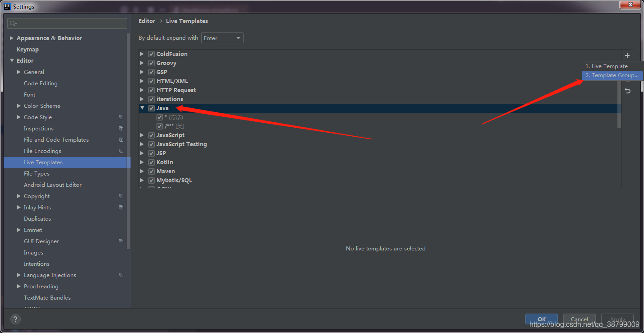Click project icon beside Inlay Hints
The height and width of the screenshot is (333, 644).
tap(121, 208)
